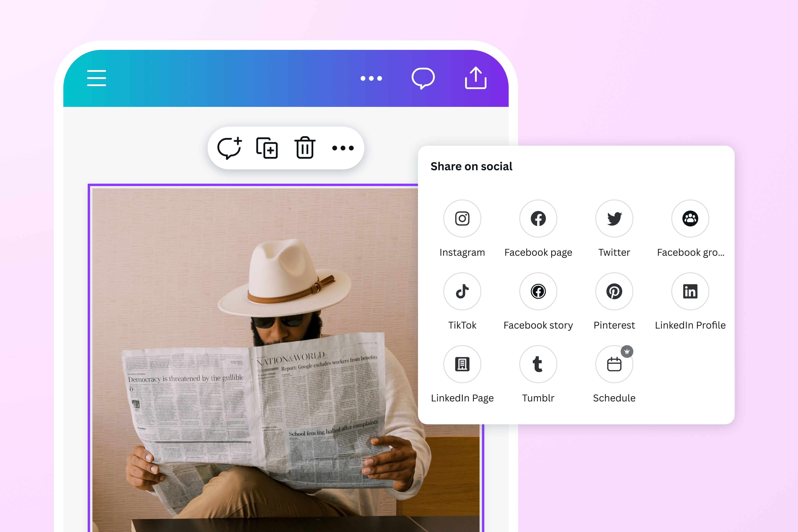Tap the share upload icon
The image size is (798, 532).
click(476, 78)
